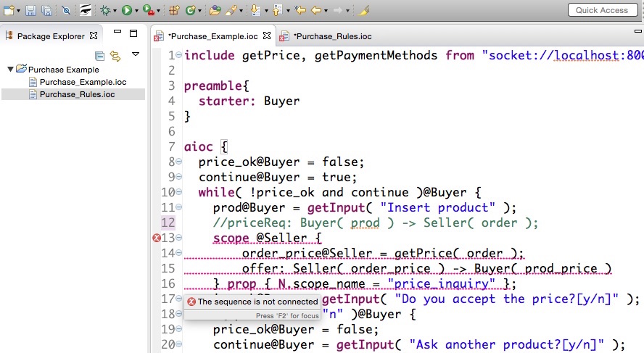
Task: Fold the include statement on line 1
Action: [x=179, y=55]
